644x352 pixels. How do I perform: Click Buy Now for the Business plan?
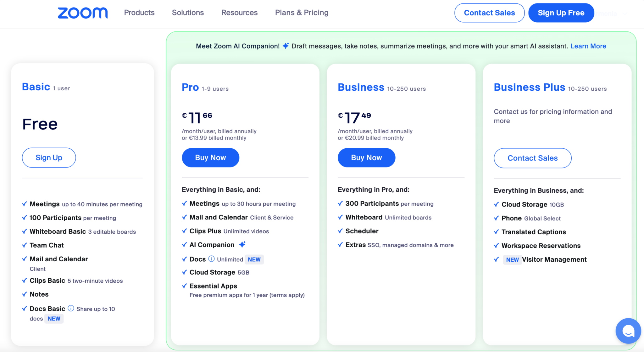(366, 157)
